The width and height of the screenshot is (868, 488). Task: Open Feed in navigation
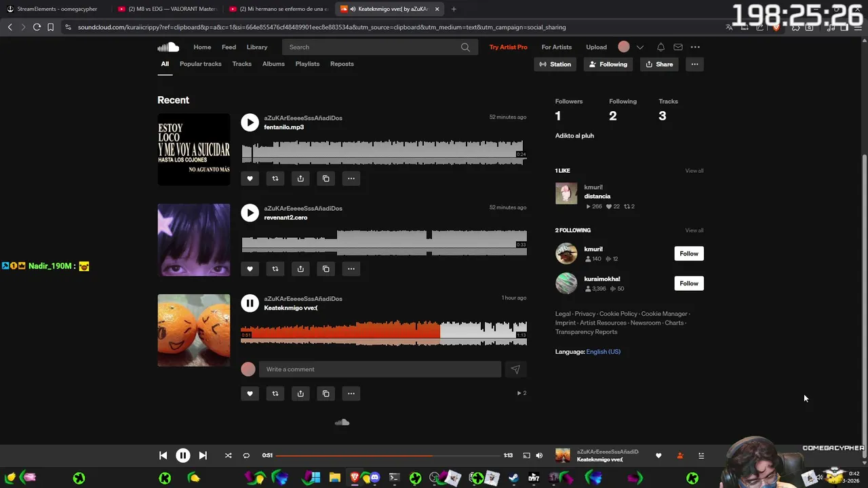[229, 47]
